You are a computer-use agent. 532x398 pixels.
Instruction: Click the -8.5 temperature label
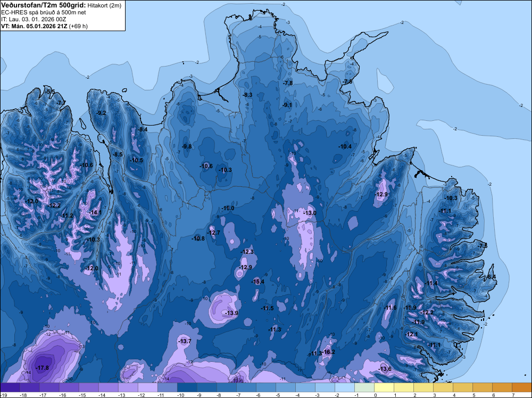tap(118, 154)
